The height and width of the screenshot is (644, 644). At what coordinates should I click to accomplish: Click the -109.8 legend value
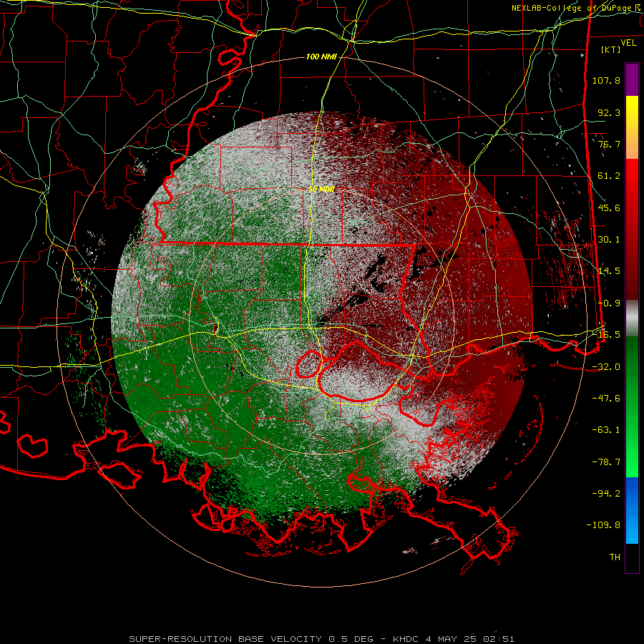[603, 525]
